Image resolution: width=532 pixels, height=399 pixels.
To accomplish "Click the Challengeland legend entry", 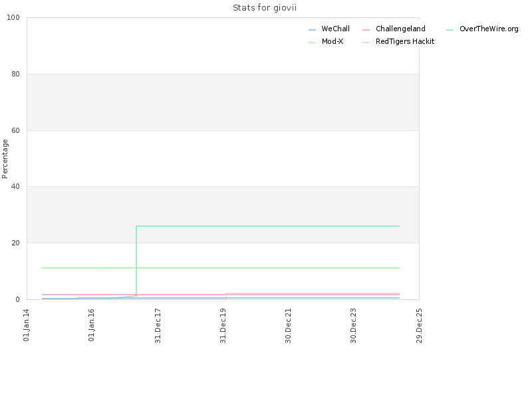I will [394, 29].
